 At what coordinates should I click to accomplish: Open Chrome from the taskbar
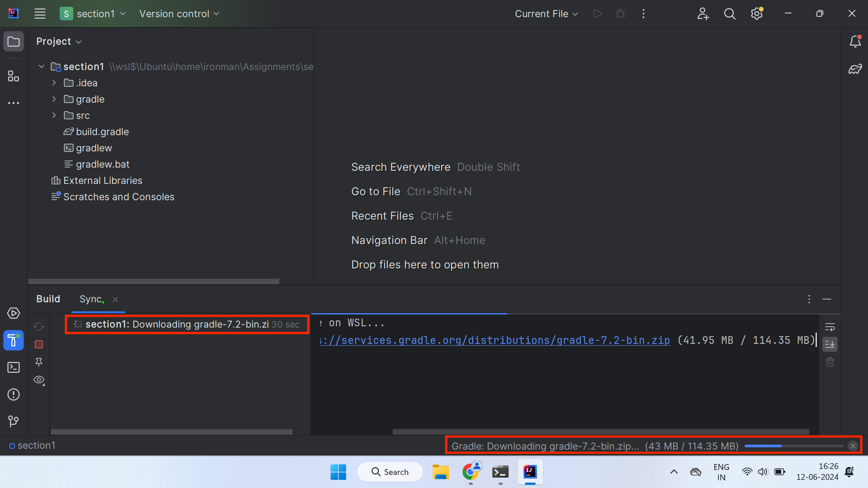click(x=471, y=472)
